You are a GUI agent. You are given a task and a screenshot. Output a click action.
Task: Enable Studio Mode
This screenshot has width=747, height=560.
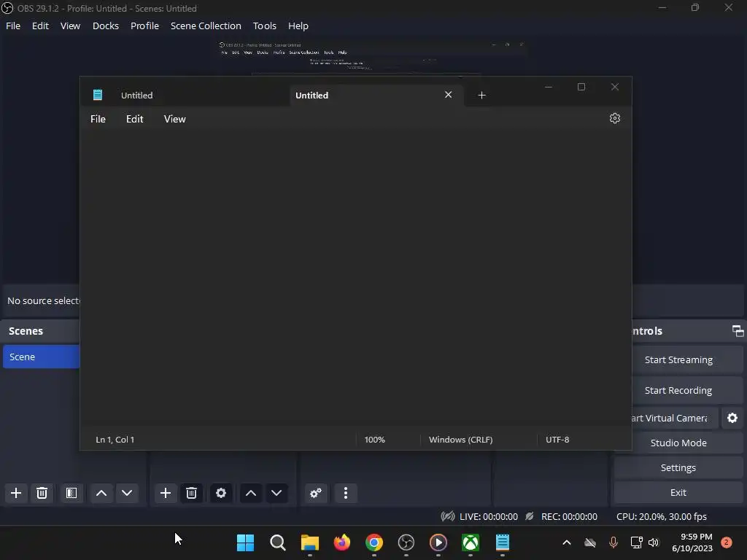[x=678, y=443]
